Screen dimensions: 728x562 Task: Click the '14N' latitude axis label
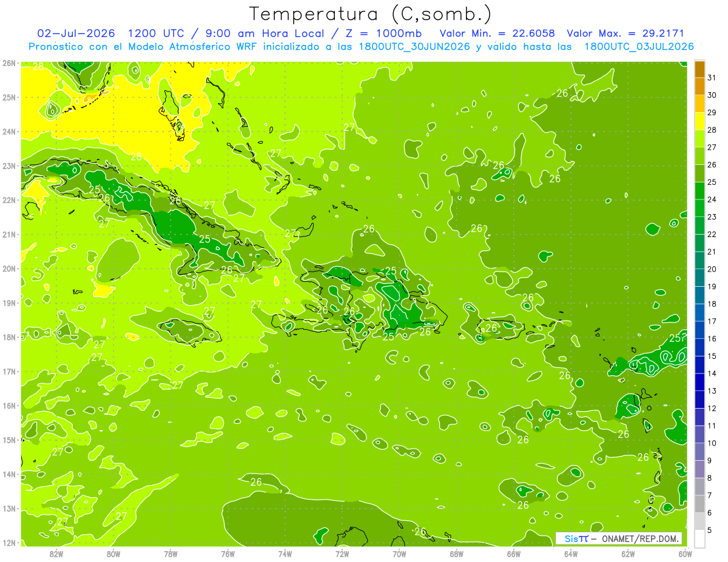[x=9, y=474]
